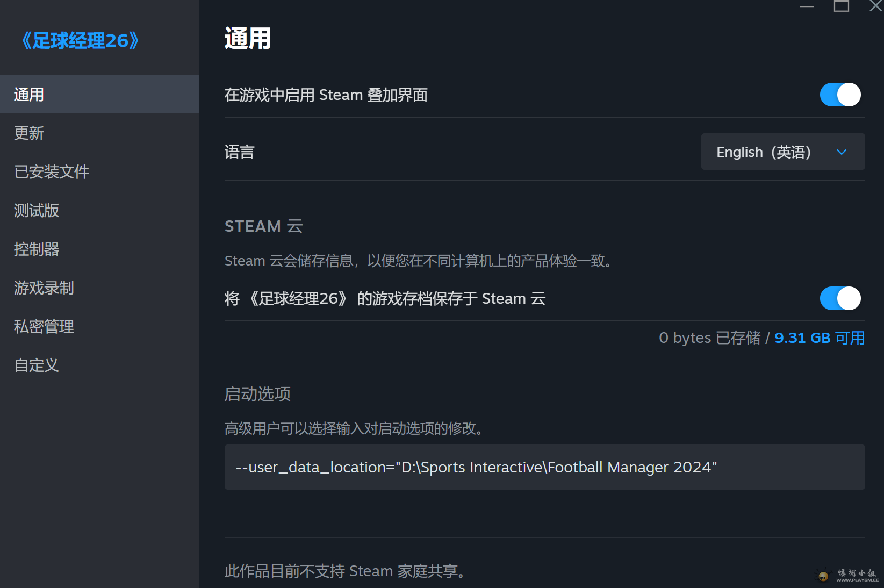
Task: Switch to the 更新 section
Action: pos(30,133)
